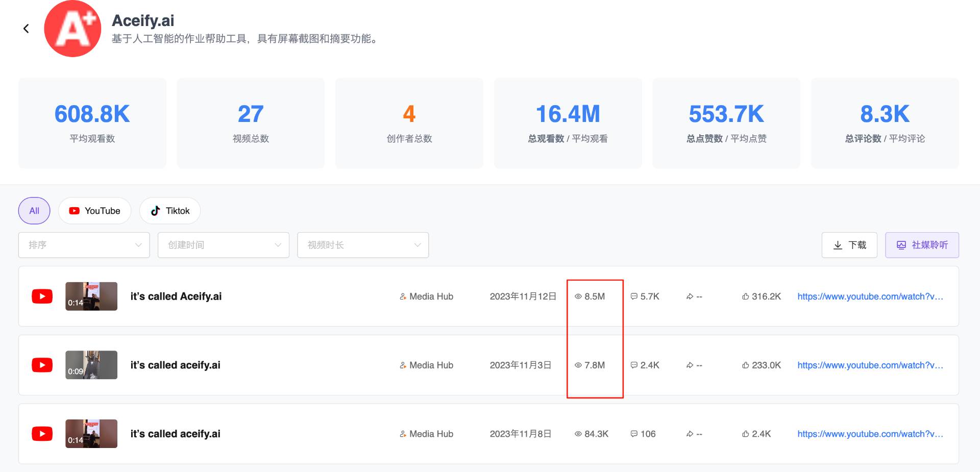Open the YouTube link in the 7.8M views row
Image resolution: width=980 pixels, height=472 pixels.
click(870, 365)
